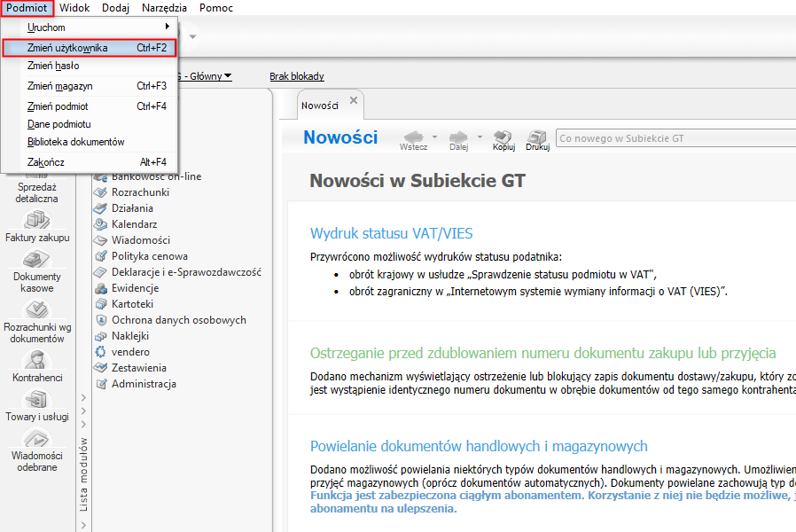Image resolution: width=796 pixels, height=532 pixels.
Task: Click the Drukuj printer icon
Action: click(537, 136)
